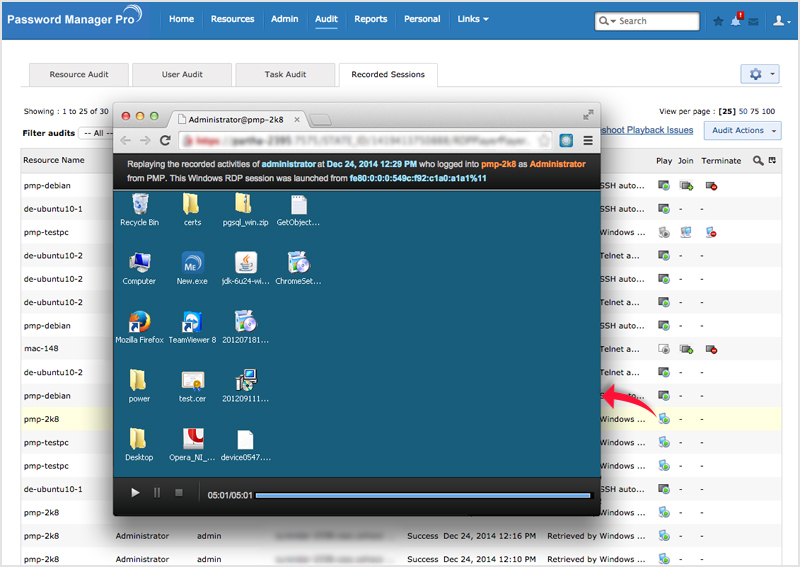The width and height of the screenshot is (800, 567).
Task: Click the Play icon for pmp-debian first row
Action: pos(664,185)
